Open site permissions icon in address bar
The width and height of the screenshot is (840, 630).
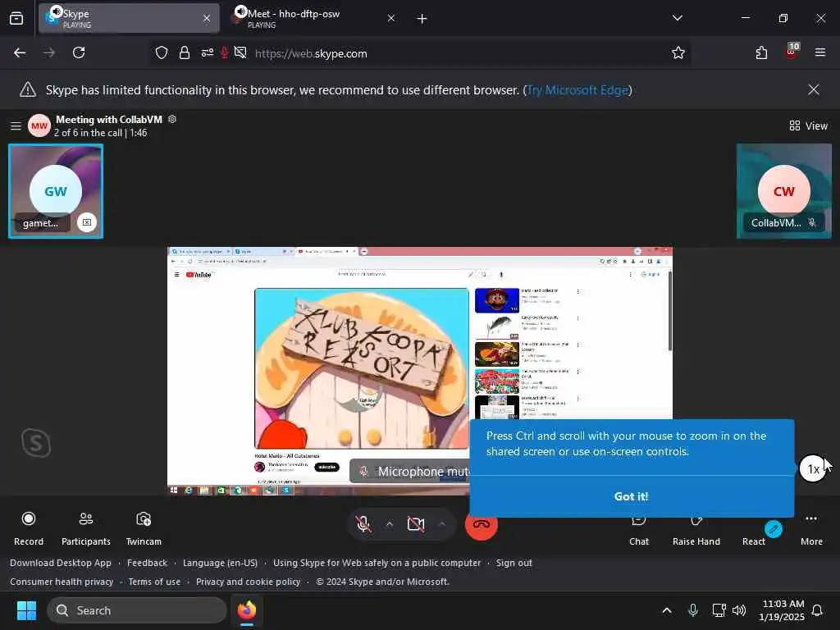point(208,53)
